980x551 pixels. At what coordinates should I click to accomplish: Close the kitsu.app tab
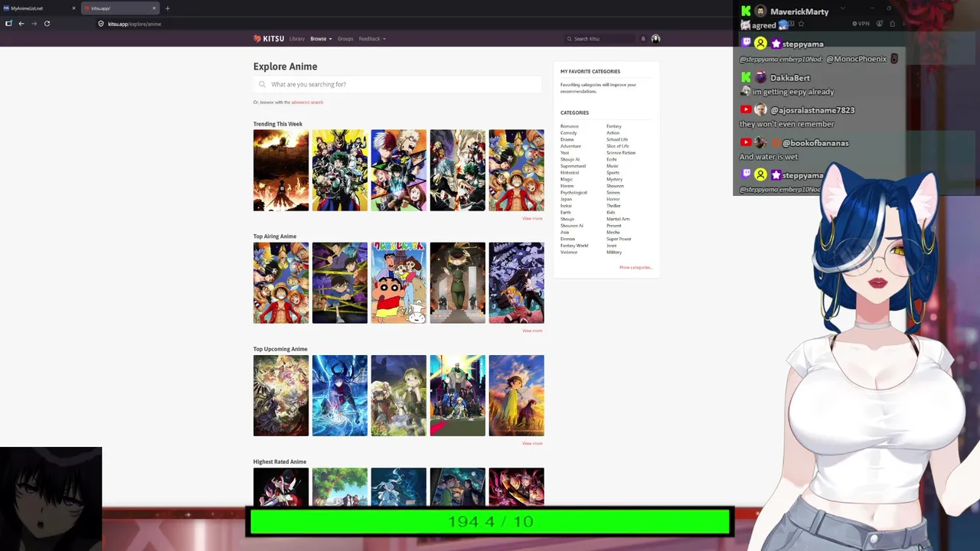pos(154,8)
